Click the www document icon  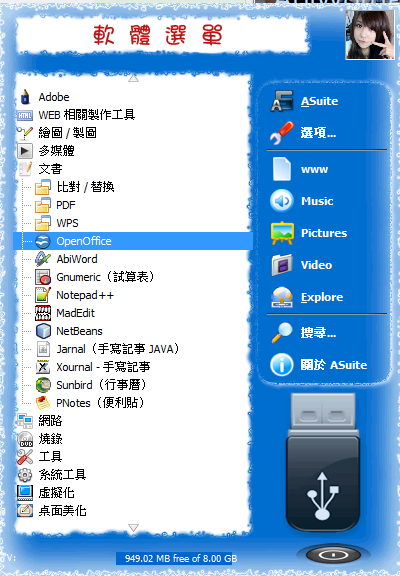tap(282, 169)
